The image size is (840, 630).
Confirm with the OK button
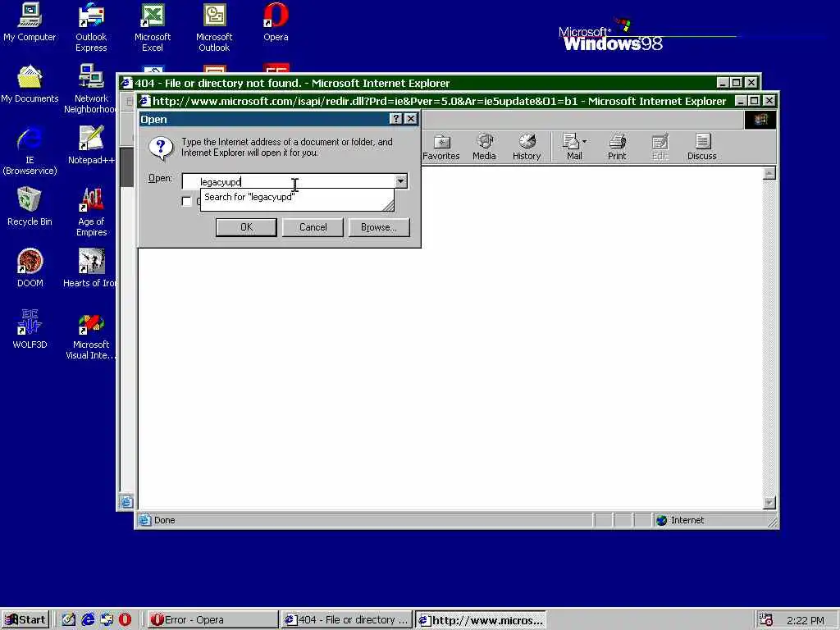pyautogui.click(x=246, y=227)
